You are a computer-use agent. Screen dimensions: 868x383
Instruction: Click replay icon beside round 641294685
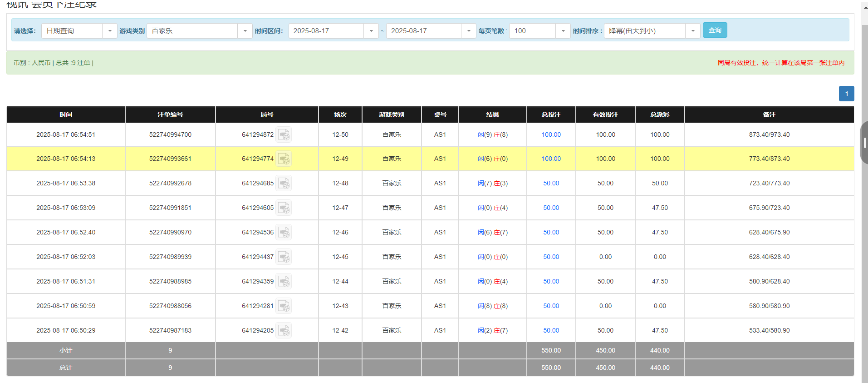pos(284,184)
